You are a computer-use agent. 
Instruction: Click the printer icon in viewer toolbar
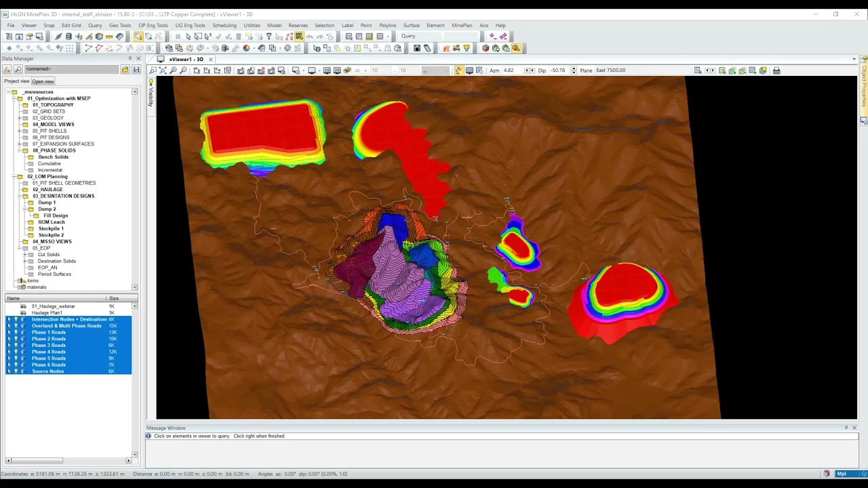776,70
